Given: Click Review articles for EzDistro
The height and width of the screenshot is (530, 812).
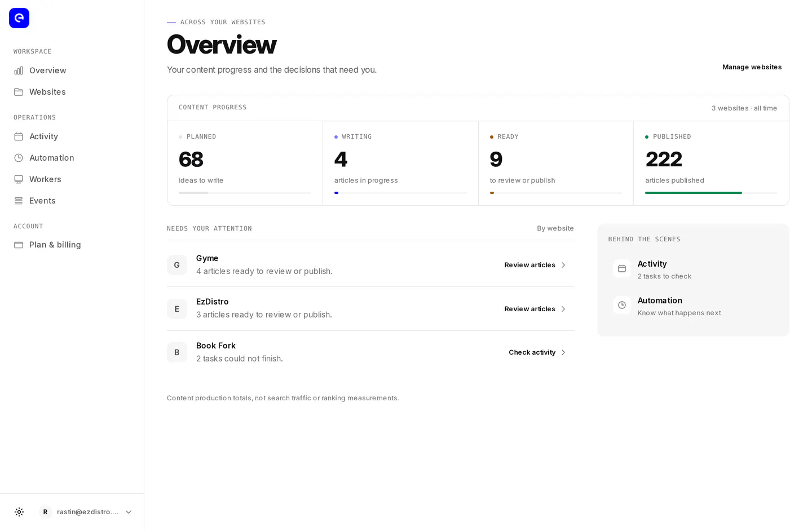Looking at the screenshot, I should tap(535, 309).
